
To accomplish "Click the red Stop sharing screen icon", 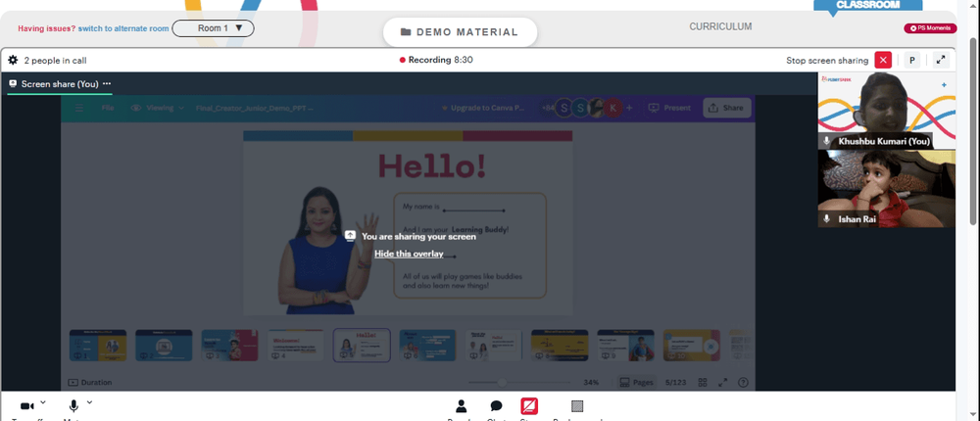I will pos(529,406).
